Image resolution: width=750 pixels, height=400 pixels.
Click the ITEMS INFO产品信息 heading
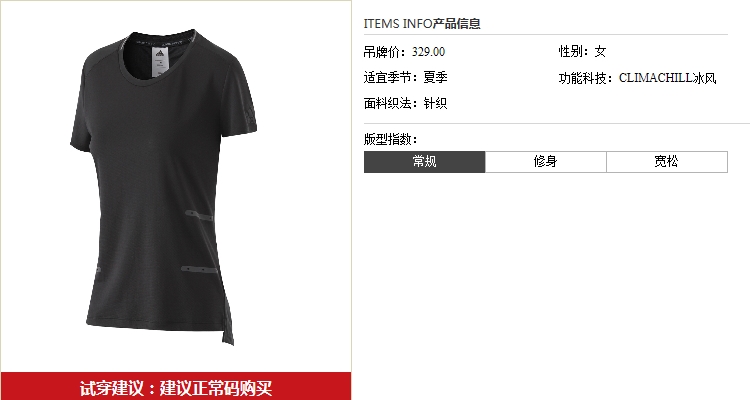coord(422,23)
